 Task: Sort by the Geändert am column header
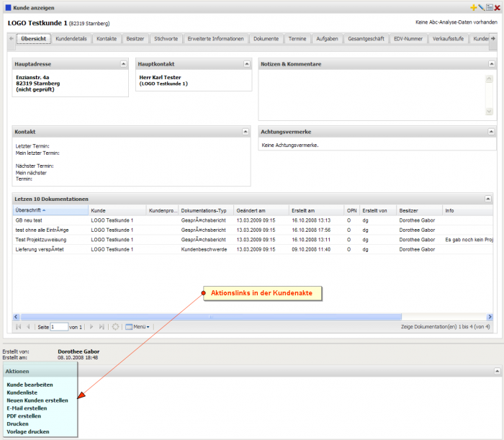click(x=261, y=210)
